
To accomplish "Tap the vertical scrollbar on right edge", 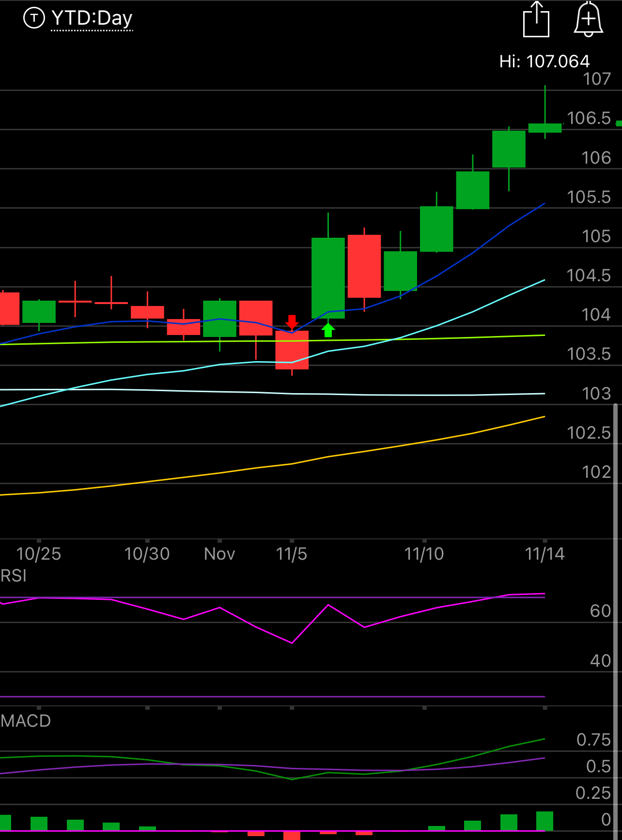I will point(616,621).
